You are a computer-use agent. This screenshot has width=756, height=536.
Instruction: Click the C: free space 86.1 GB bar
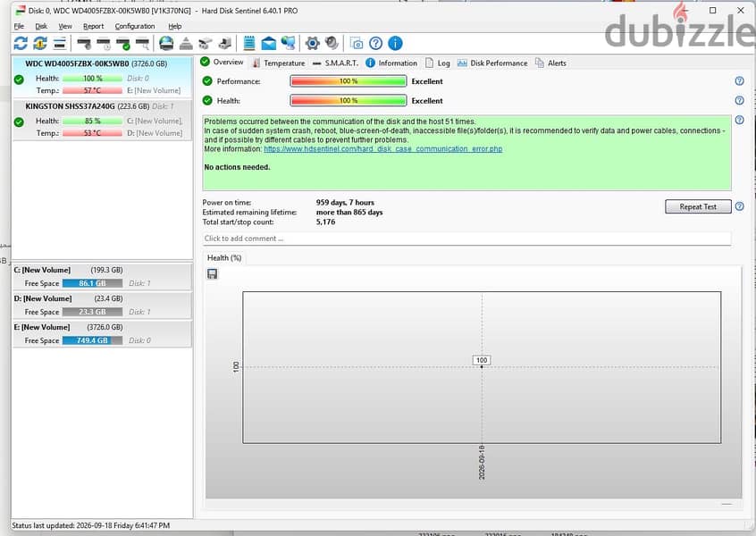[92, 283]
